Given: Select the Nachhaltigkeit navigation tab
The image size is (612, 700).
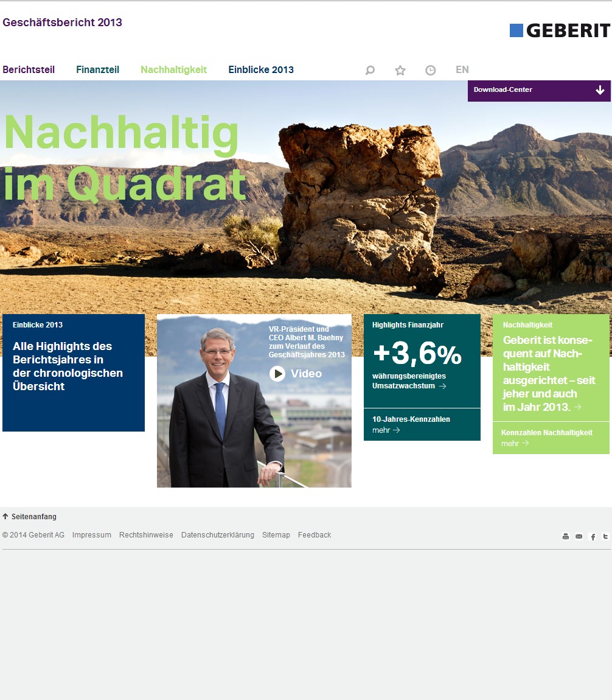Looking at the screenshot, I should tap(173, 70).
